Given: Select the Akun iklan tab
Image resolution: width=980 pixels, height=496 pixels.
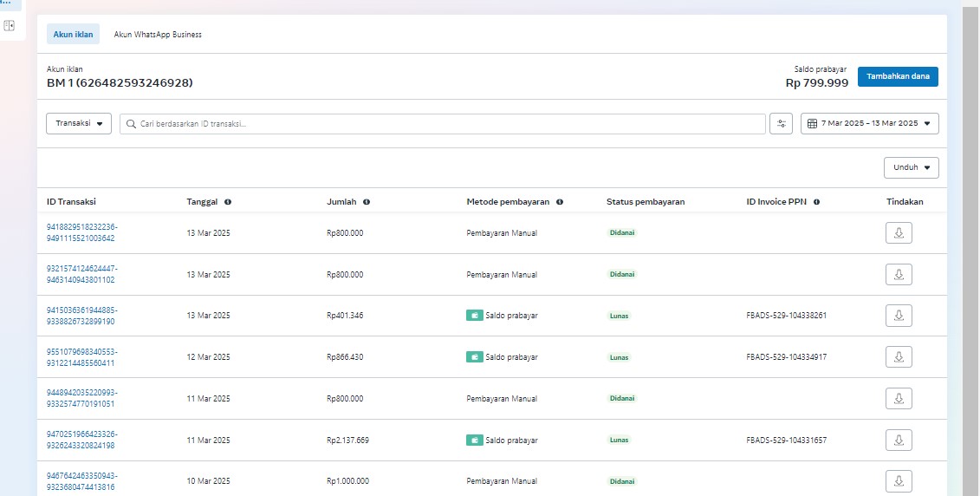Looking at the screenshot, I should pos(74,35).
